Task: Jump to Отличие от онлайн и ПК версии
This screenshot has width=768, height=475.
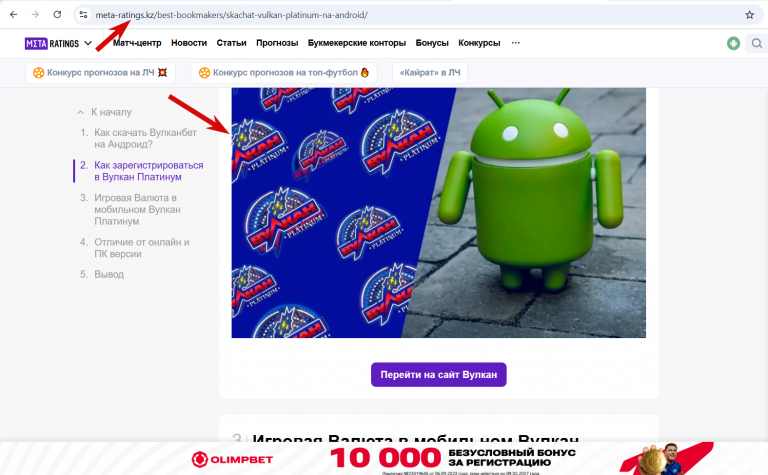Action: pos(142,248)
